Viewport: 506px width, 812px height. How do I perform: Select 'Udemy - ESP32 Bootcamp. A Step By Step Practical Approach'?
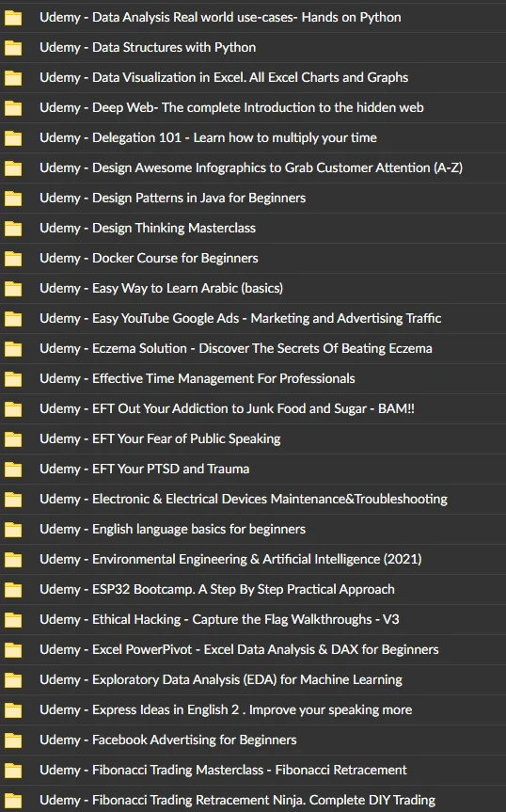[x=216, y=589]
